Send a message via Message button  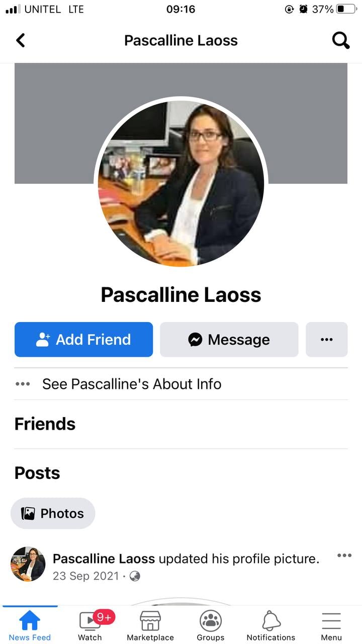[x=229, y=340]
